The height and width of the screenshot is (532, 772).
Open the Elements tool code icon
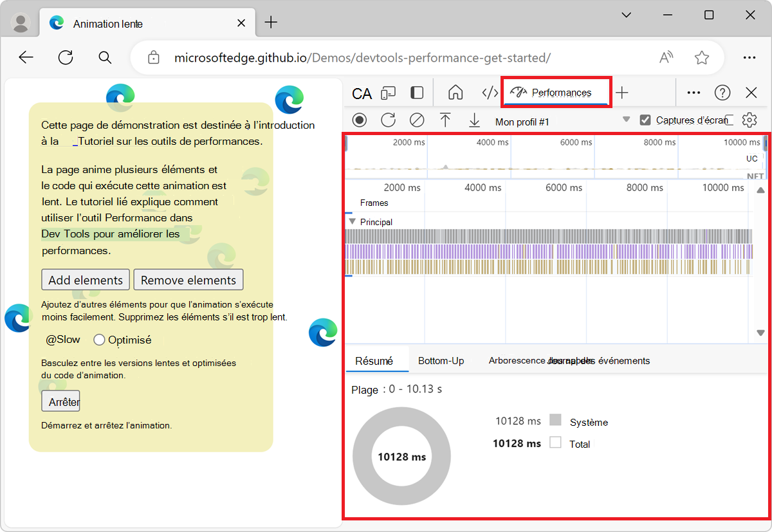click(x=490, y=93)
